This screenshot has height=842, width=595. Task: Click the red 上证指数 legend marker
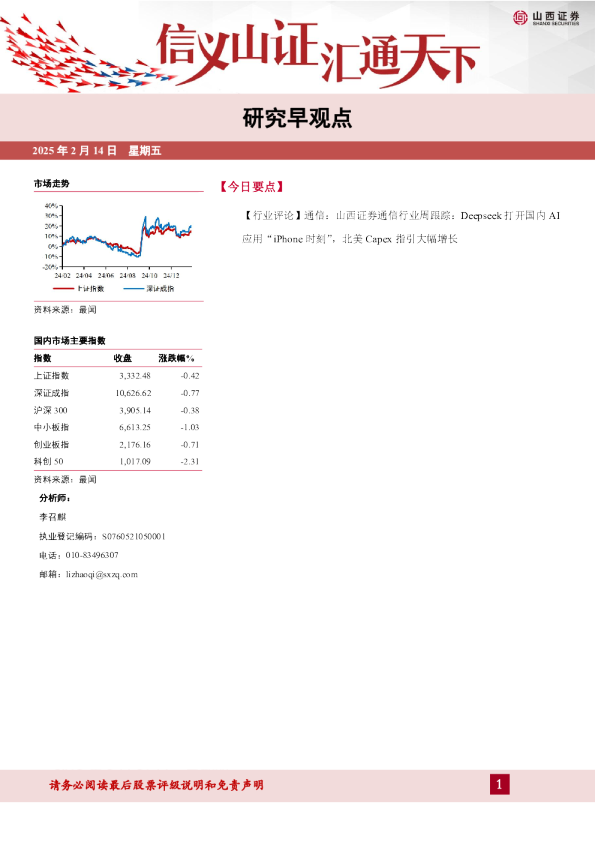pyautogui.click(x=63, y=289)
